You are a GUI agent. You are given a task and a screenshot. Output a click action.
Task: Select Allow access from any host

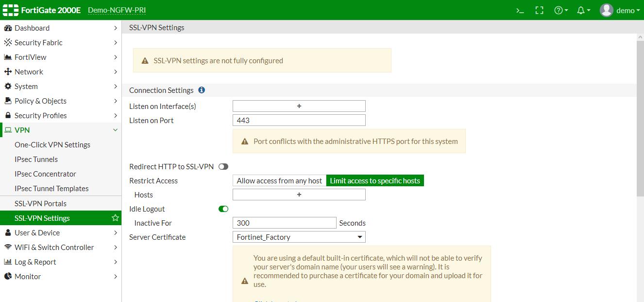click(279, 181)
